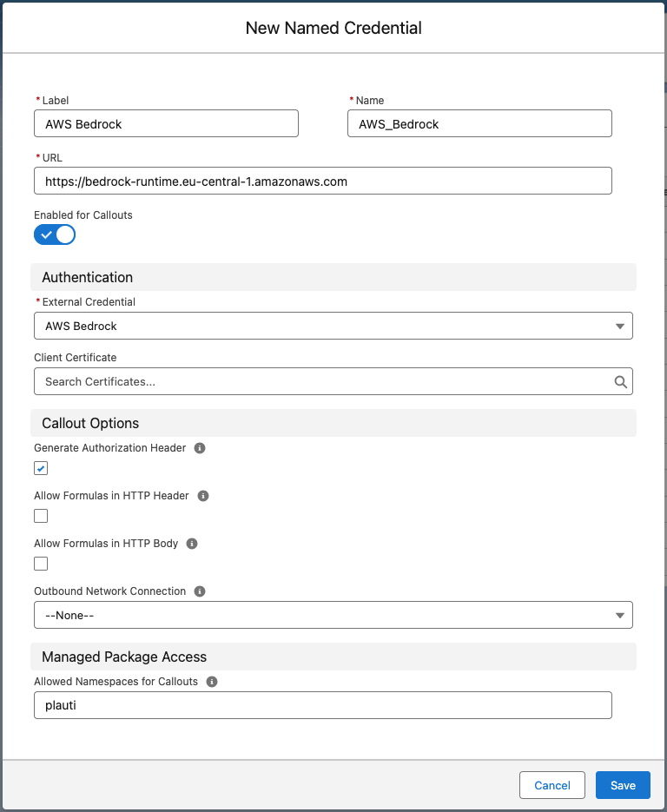Check Allow Formulas in HTTP Header box
The width and height of the screenshot is (667, 812).
(41, 516)
